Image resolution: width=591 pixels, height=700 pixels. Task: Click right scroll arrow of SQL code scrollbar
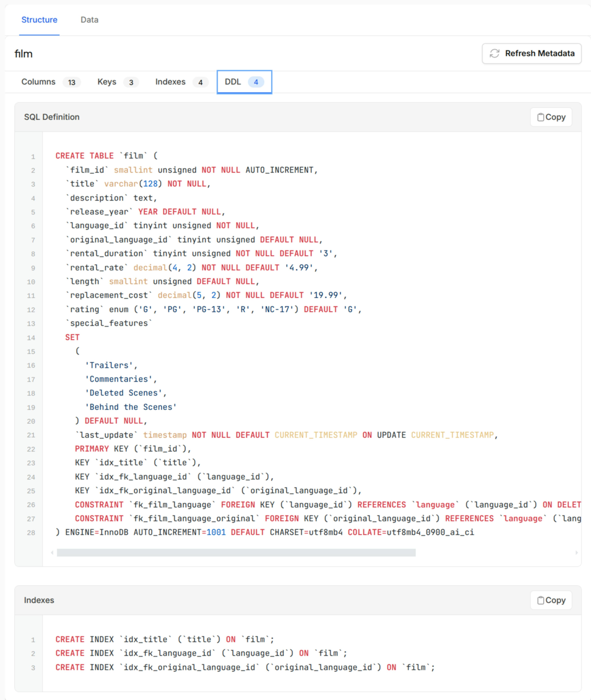(576, 553)
